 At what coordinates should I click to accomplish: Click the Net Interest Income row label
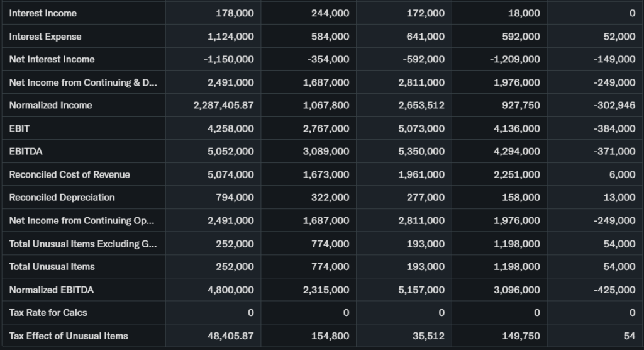52,59
